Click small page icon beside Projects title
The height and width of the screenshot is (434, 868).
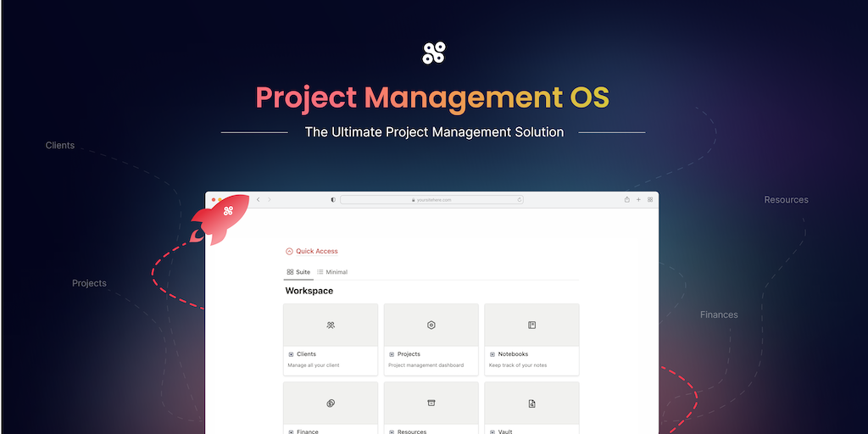click(x=392, y=354)
